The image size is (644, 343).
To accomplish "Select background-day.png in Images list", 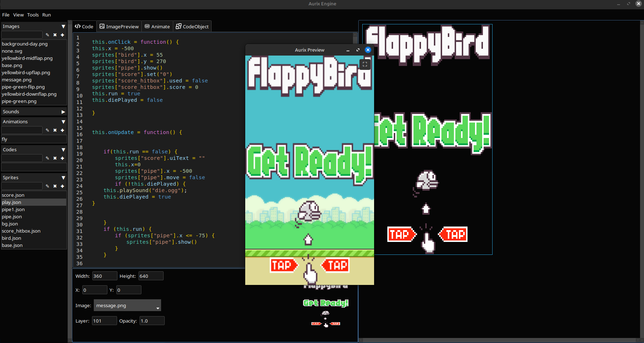I will click(34, 44).
